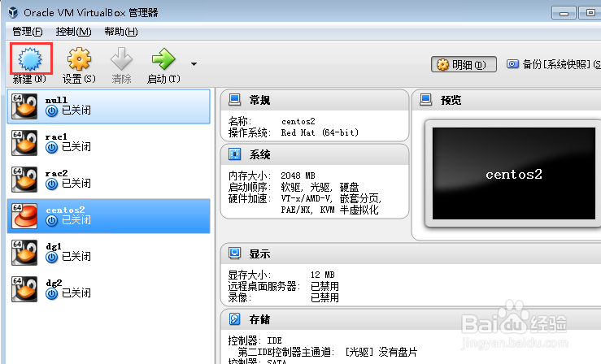This screenshot has width=601, height=364.
Task: Select the centos2 virtual machine
Action: pyautogui.click(x=108, y=216)
